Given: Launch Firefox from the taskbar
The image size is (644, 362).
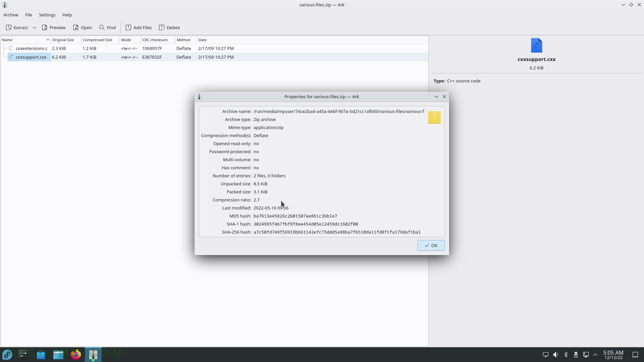Looking at the screenshot, I should pos(76,354).
